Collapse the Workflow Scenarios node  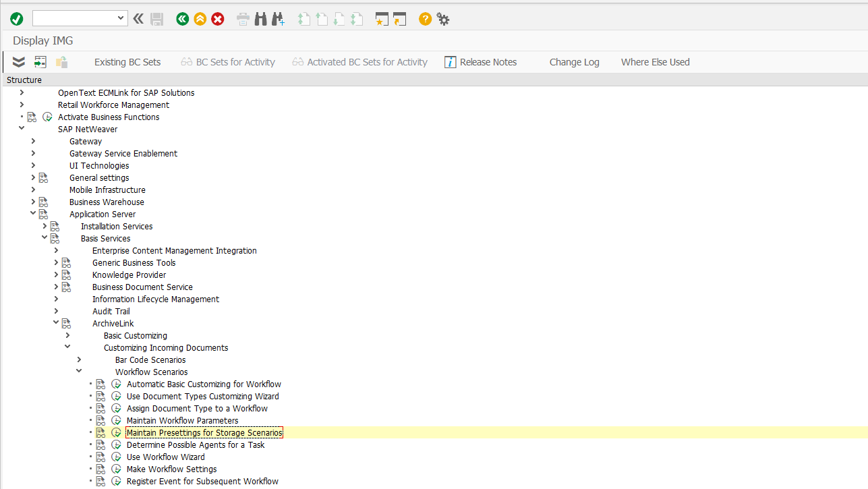click(x=79, y=372)
